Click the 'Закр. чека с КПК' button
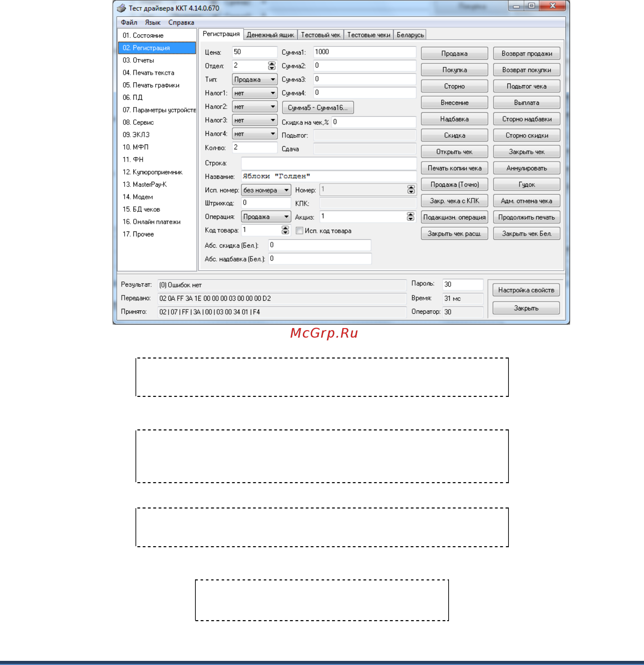 (x=454, y=201)
